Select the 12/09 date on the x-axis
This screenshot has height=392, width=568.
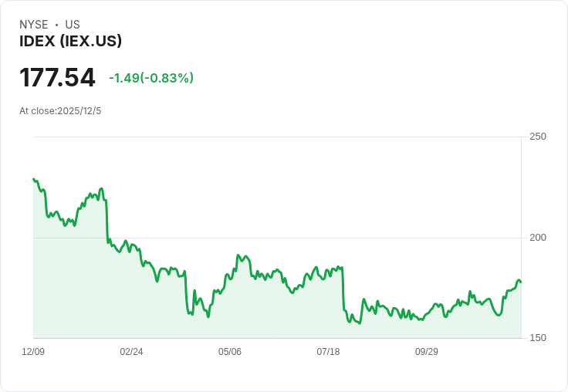(33, 352)
